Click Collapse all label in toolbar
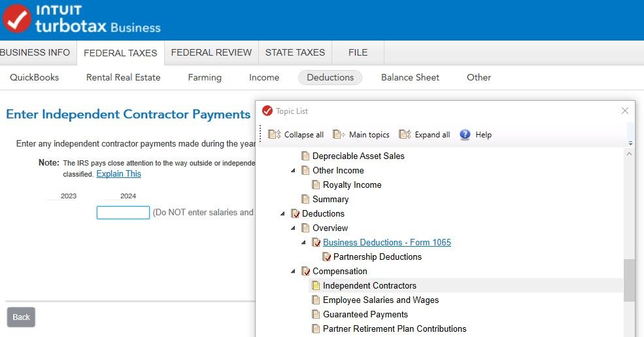The width and height of the screenshot is (644, 337). (304, 134)
